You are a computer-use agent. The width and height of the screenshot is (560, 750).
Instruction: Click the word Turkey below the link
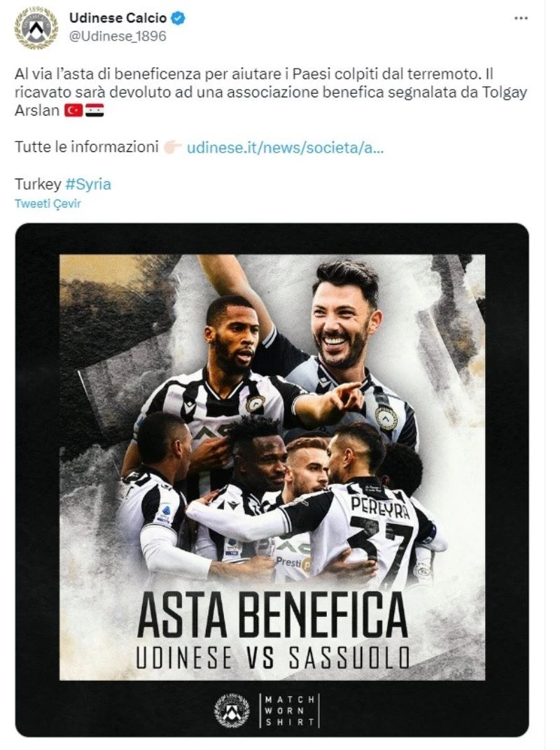[38, 184]
